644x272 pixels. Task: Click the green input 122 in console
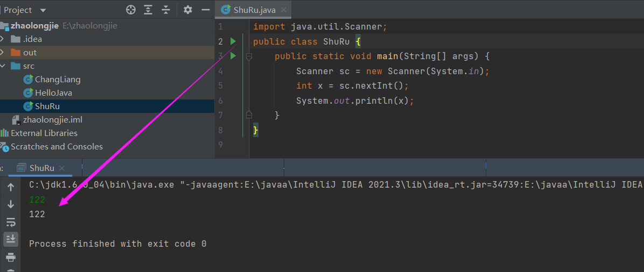(37, 200)
